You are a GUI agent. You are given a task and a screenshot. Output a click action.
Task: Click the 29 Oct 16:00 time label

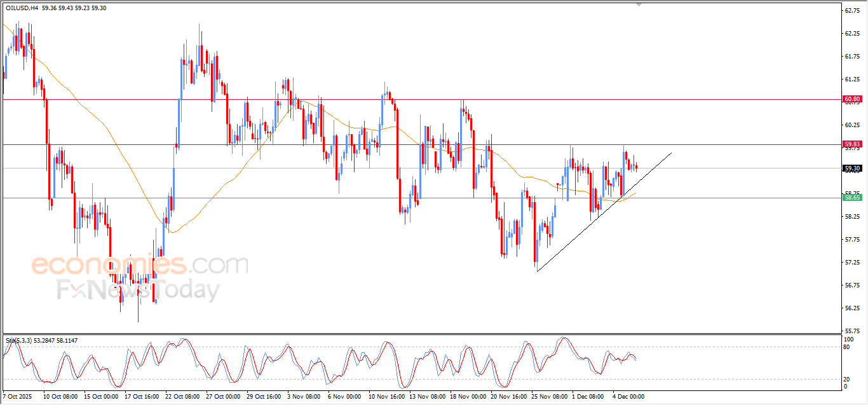click(x=264, y=396)
